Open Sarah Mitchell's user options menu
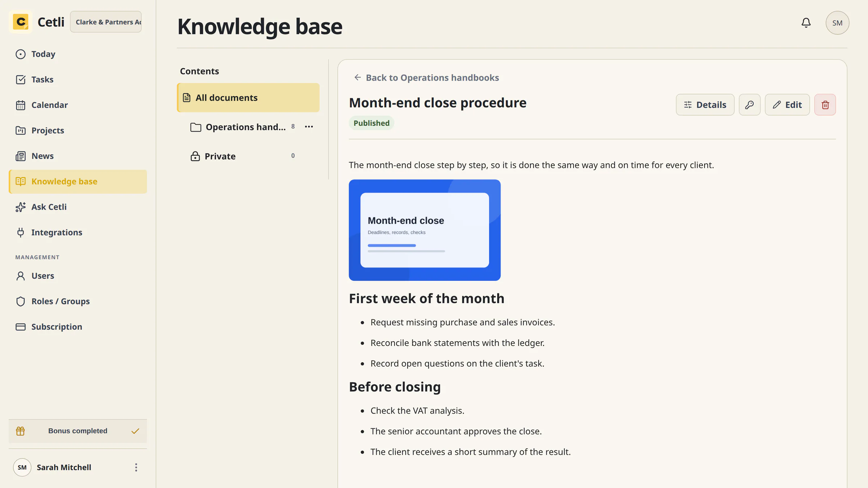 point(136,467)
